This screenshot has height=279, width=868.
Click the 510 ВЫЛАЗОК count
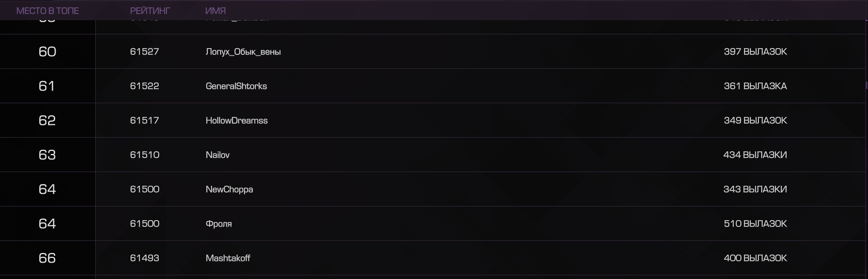point(755,223)
